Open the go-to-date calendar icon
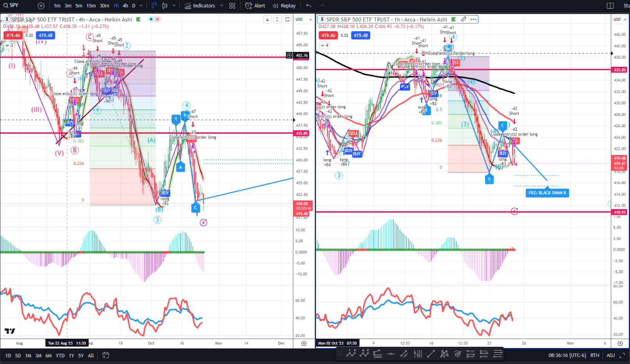Image resolution: width=630 pixels, height=364 pixels. coord(105,355)
